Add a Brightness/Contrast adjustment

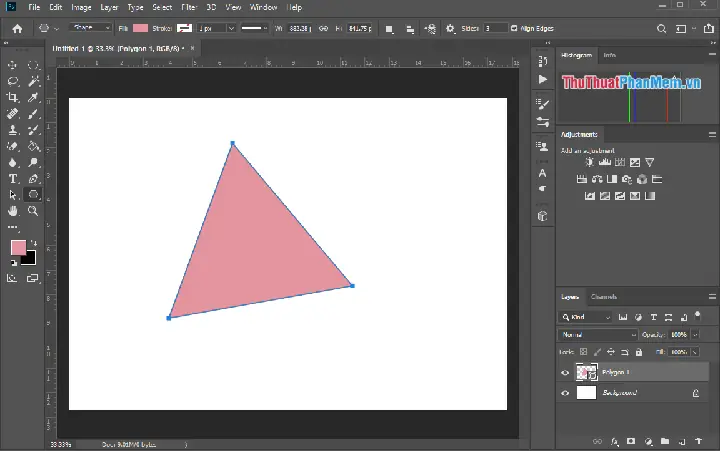(590, 162)
